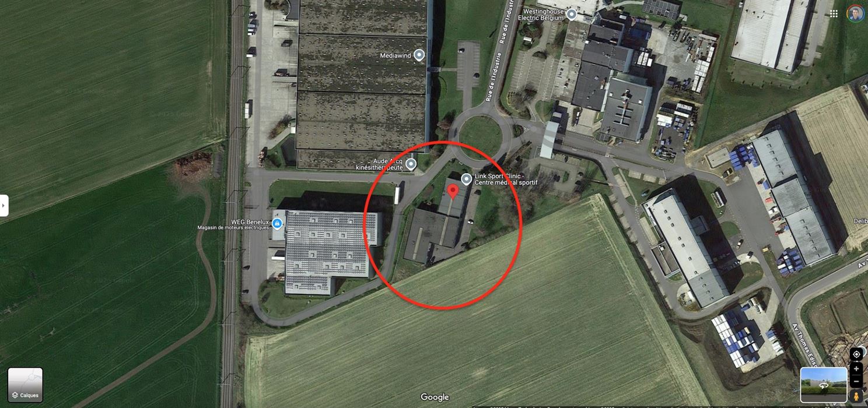Zoom in with the plus button

(x=856, y=368)
